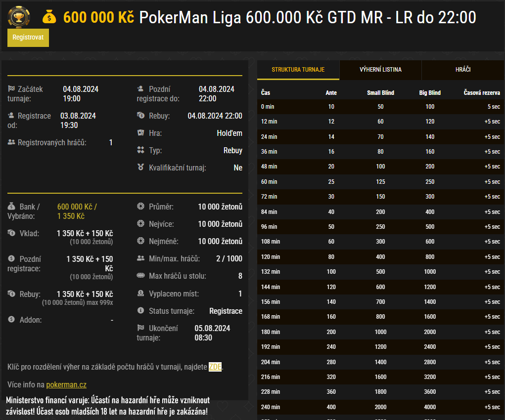Click the table icon beside Max hráčů u stolu
This screenshot has height=420, width=505.
tap(140, 276)
